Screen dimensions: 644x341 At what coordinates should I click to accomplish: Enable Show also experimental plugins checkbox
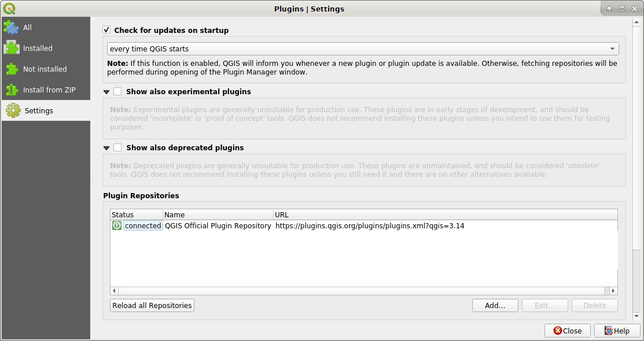(x=117, y=91)
